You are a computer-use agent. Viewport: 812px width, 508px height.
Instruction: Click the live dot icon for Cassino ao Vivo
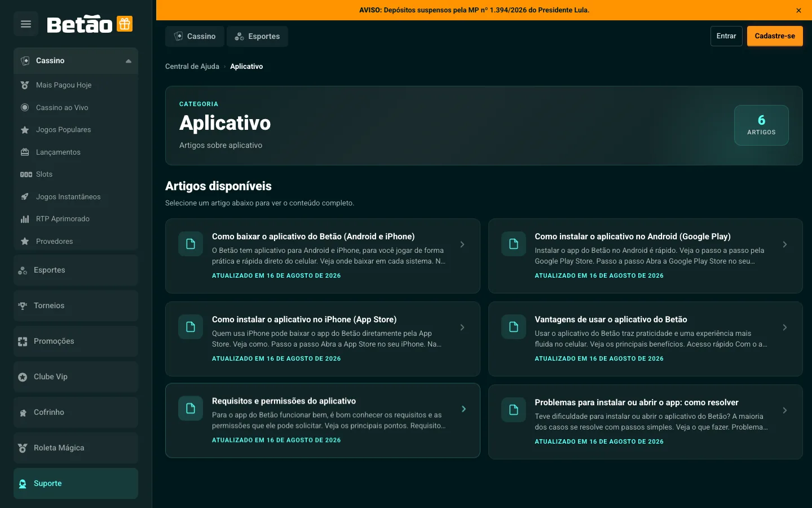[x=25, y=107]
